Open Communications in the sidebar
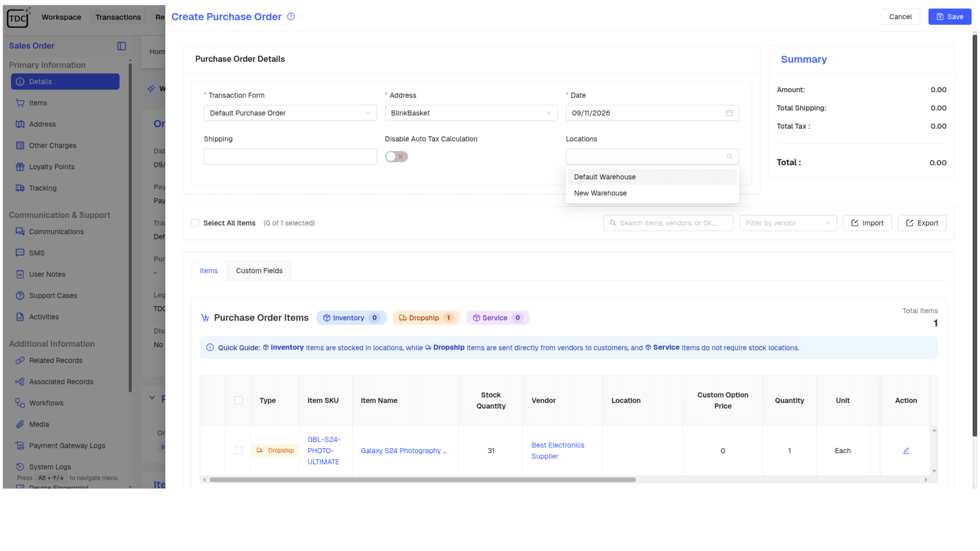980x551 pixels. 65,232
